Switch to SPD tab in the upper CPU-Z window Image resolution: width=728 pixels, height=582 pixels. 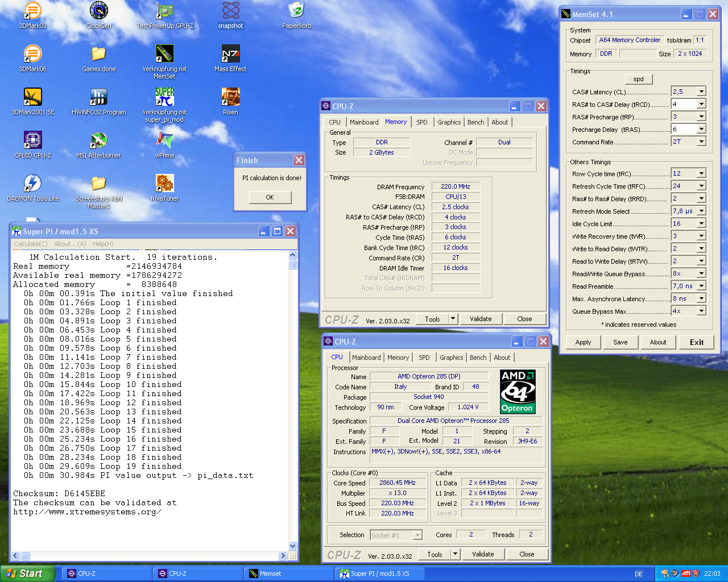pyautogui.click(x=421, y=122)
